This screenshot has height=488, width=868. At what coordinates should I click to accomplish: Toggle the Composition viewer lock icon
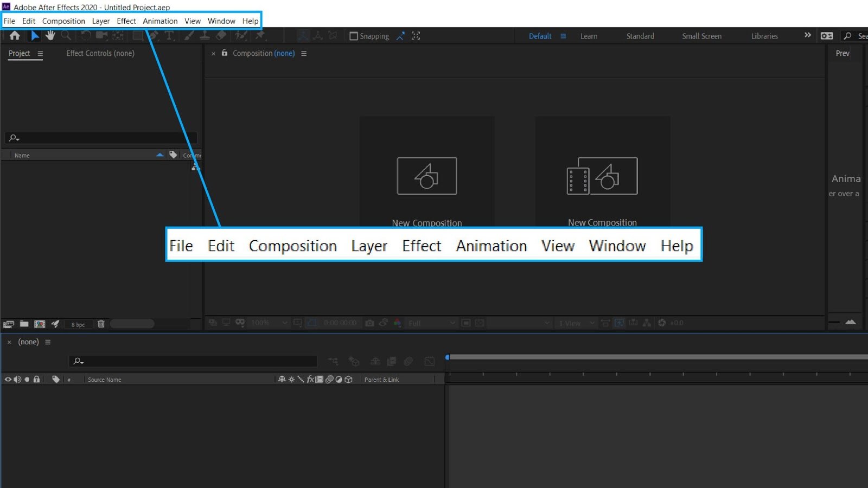(224, 53)
